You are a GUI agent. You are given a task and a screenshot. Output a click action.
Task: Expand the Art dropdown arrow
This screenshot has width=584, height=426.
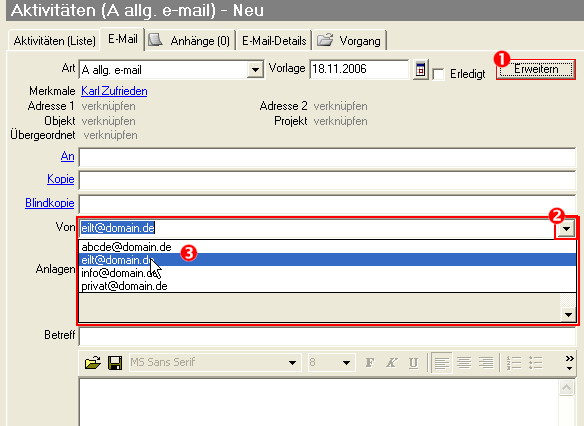pos(255,70)
